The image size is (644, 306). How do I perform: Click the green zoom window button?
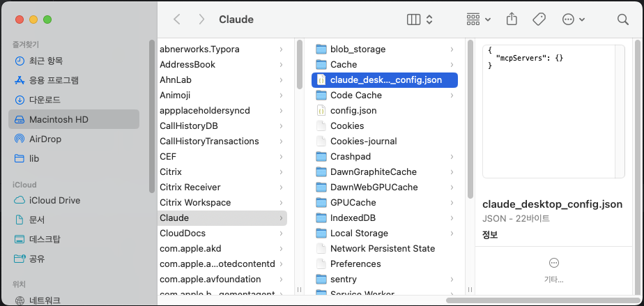(x=47, y=20)
